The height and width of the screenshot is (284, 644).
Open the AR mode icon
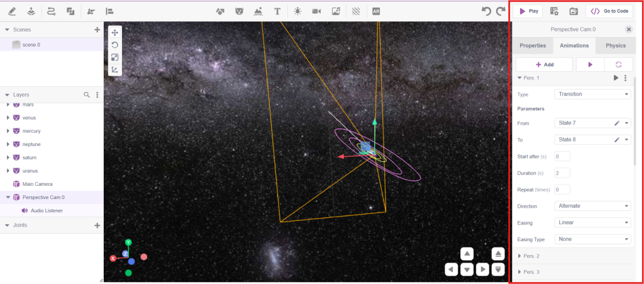(376, 11)
